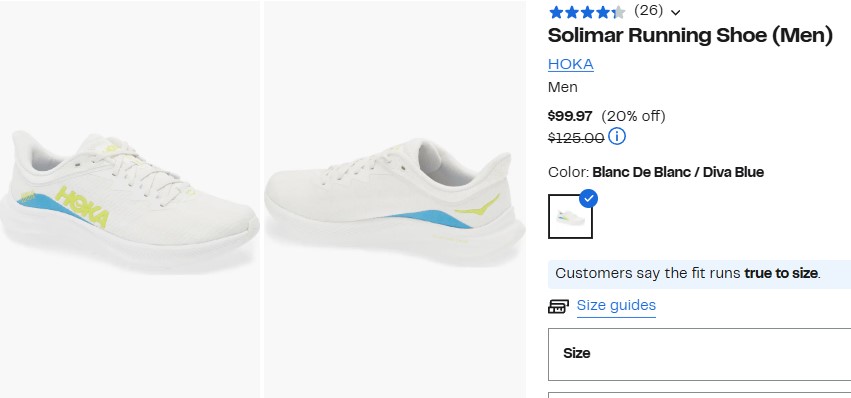Open the Size guides link
851x398 pixels.
[x=616, y=306]
